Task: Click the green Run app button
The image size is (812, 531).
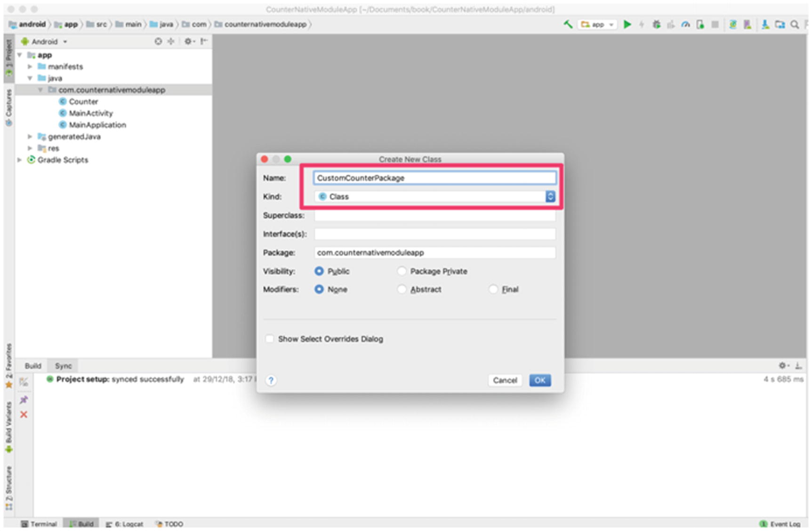Action: pos(627,24)
